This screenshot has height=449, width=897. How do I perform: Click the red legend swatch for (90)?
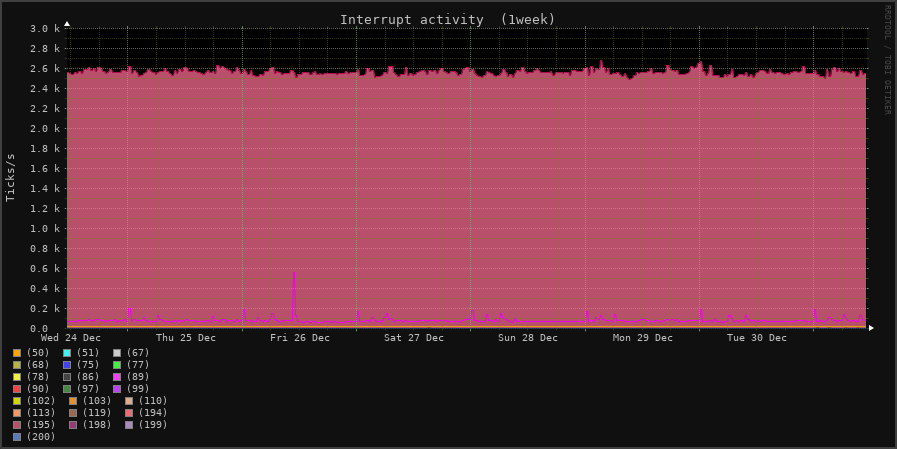click(17, 389)
